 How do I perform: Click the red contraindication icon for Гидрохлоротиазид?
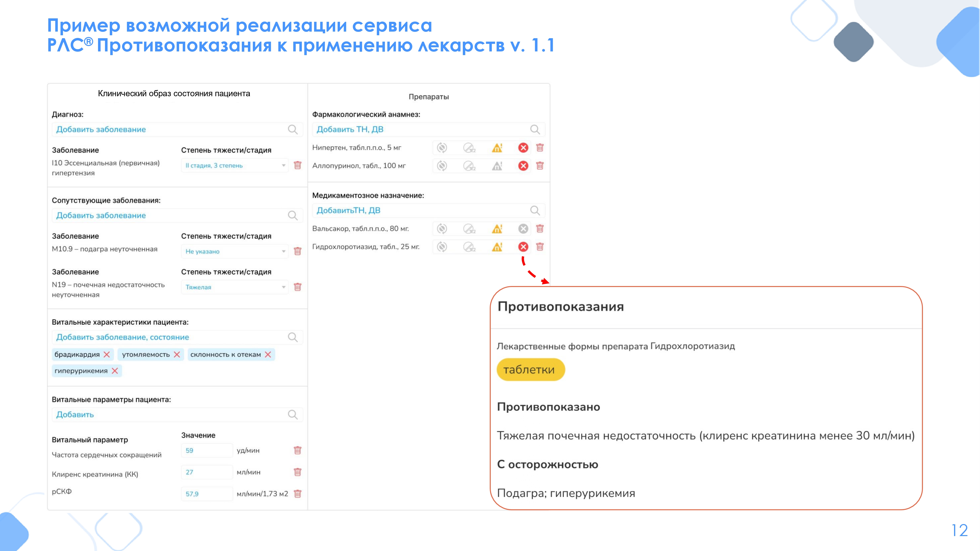(523, 247)
